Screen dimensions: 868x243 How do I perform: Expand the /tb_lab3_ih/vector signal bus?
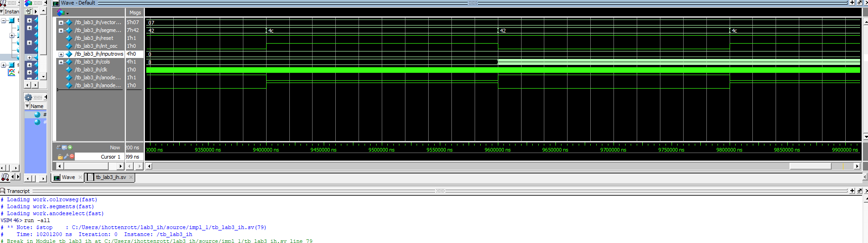coord(61,23)
